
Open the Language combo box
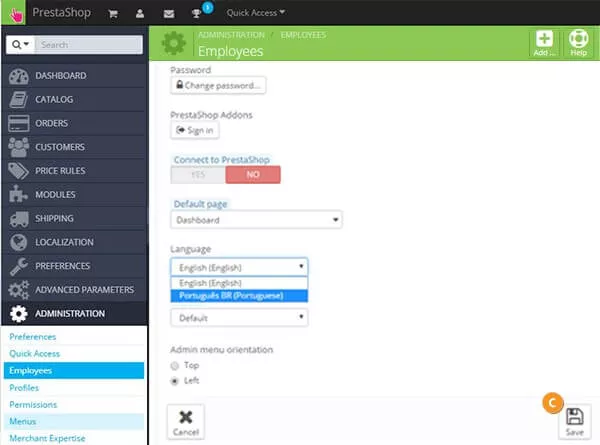pyautogui.click(x=239, y=267)
